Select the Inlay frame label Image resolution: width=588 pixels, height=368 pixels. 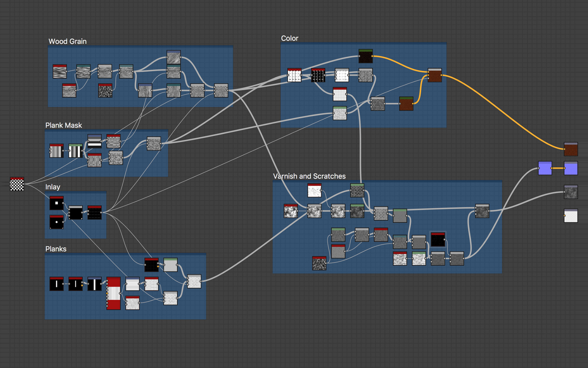53,187
